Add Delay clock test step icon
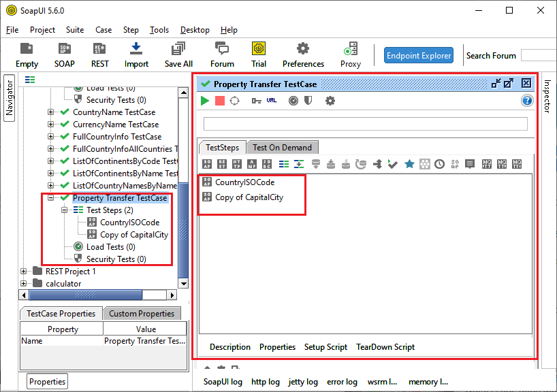557x392 pixels. pos(439,164)
